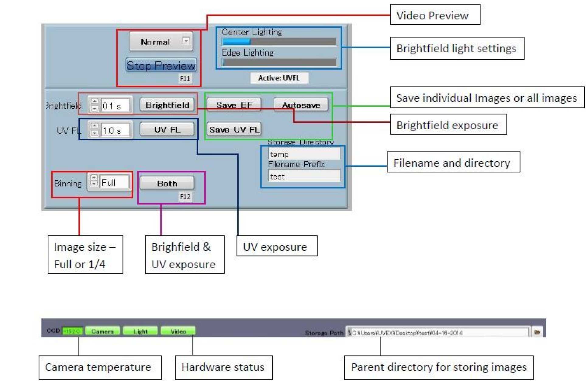Click the Camera status indicator
Image resolution: width=588 pixels, height=381 pixels.
pos(102,331)
